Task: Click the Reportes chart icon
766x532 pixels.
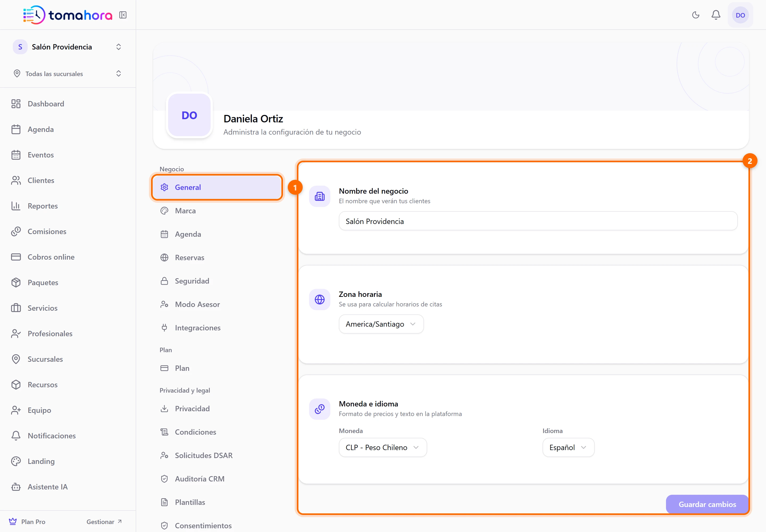Action: pos(16,206)
